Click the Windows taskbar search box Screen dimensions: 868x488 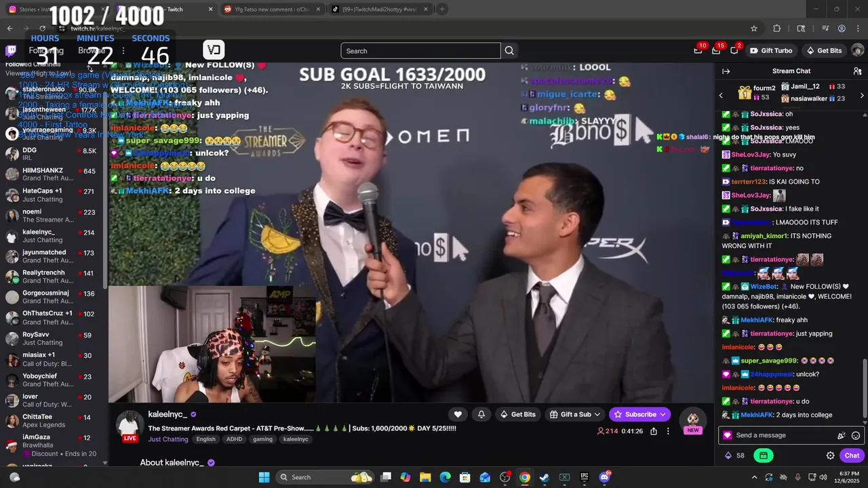326,477
